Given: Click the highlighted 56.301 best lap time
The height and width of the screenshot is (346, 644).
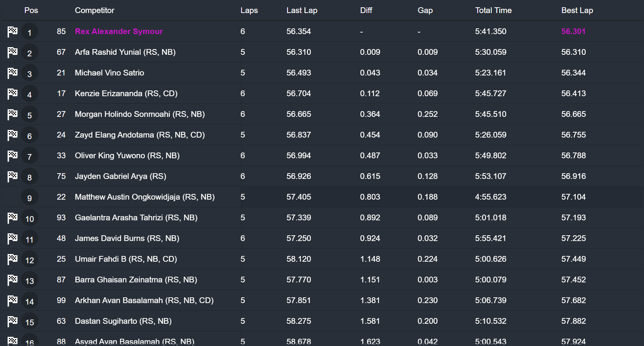Looking at the screenshot, I should (573, 31).
